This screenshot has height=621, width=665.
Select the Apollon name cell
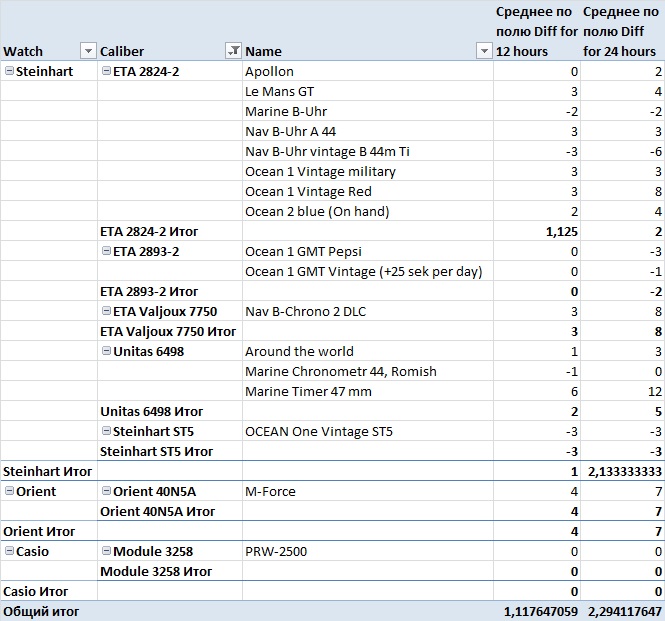pyautogui.click(x=270, y=71)
